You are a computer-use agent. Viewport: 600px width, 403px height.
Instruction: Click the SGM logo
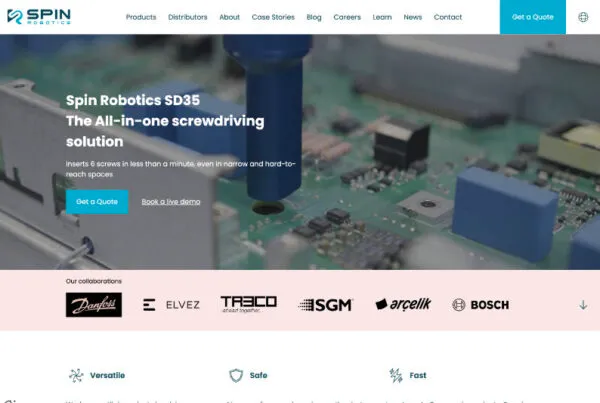point(325,305)
